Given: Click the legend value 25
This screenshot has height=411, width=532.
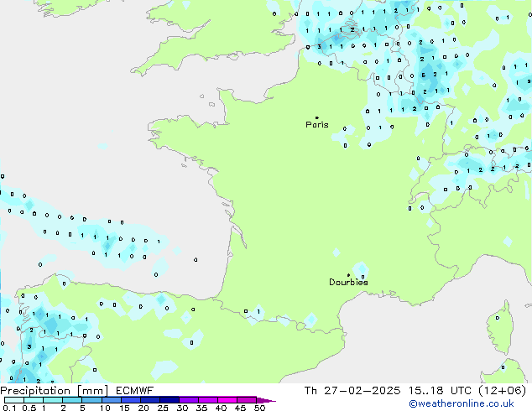Looking at the screenshot, I should click(163, 408).
